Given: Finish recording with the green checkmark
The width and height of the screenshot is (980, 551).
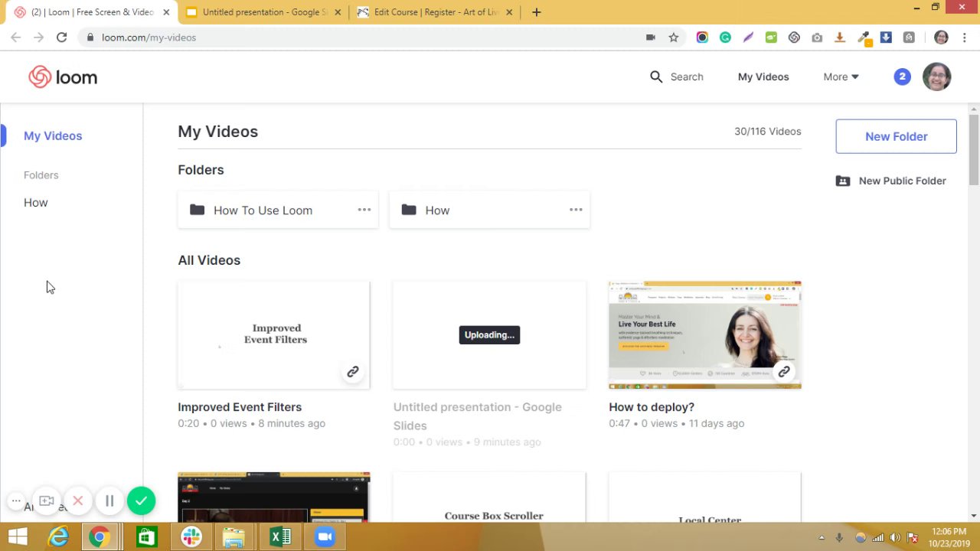Looking at the screenshot, I should (141, 501).
